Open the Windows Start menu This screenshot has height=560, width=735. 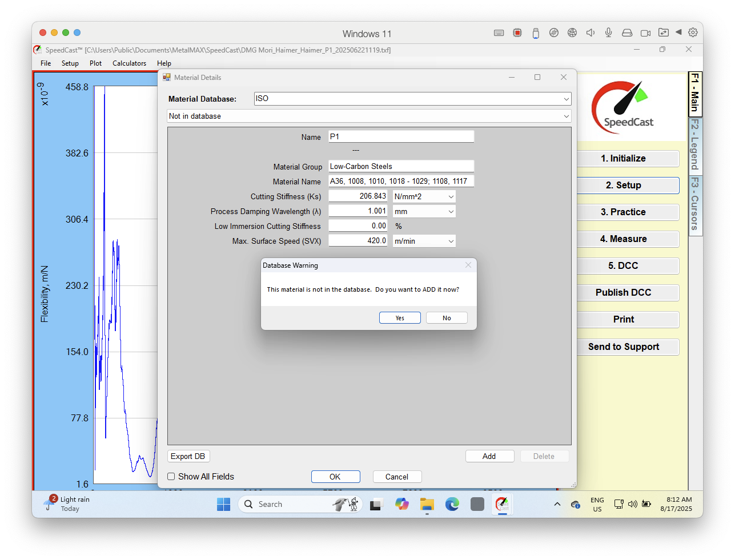point(224,504)
